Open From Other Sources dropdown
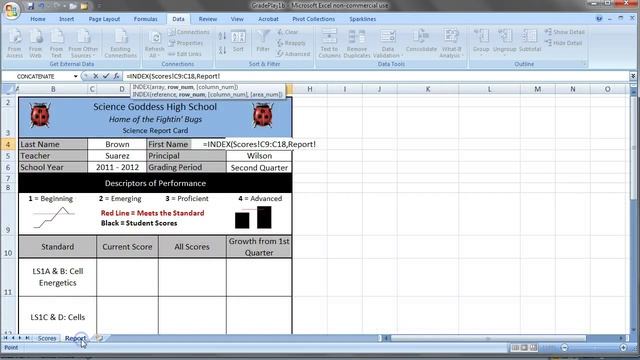This screenshot has width=640, height=360. tap(83, 43)
